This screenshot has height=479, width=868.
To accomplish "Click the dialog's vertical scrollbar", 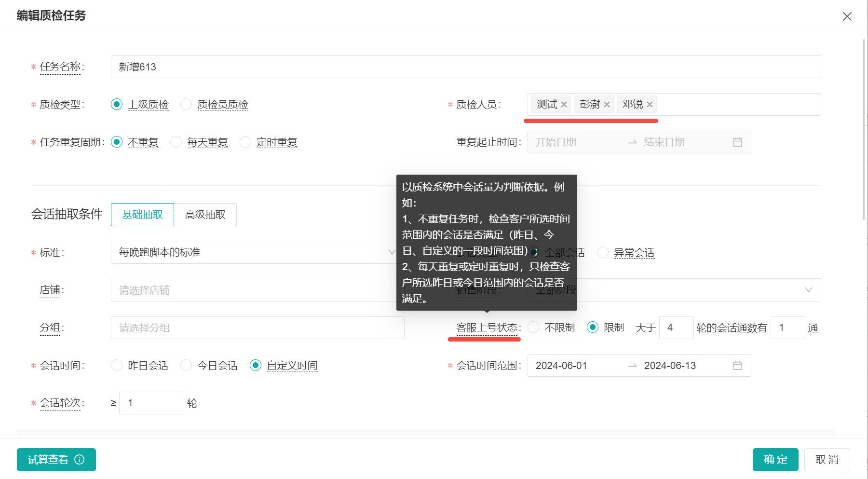I will (x=864, y=129).
